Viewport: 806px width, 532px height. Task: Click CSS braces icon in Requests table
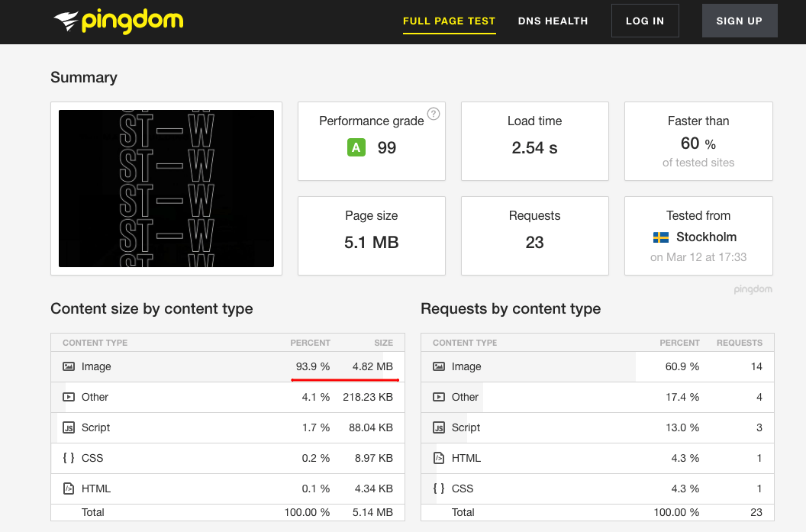438,488
